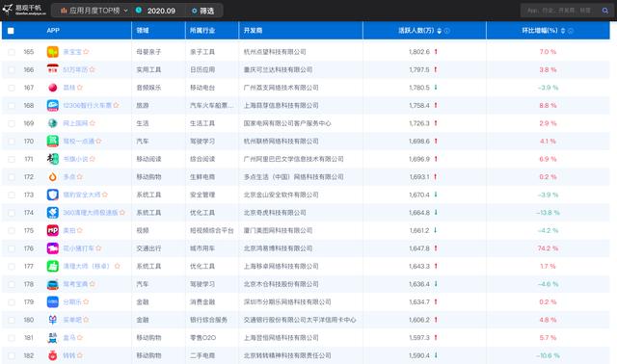Viewport: 617px width, 364px height.
Task: Favorite the row 182 app with its star
Action: coord(80,355)
